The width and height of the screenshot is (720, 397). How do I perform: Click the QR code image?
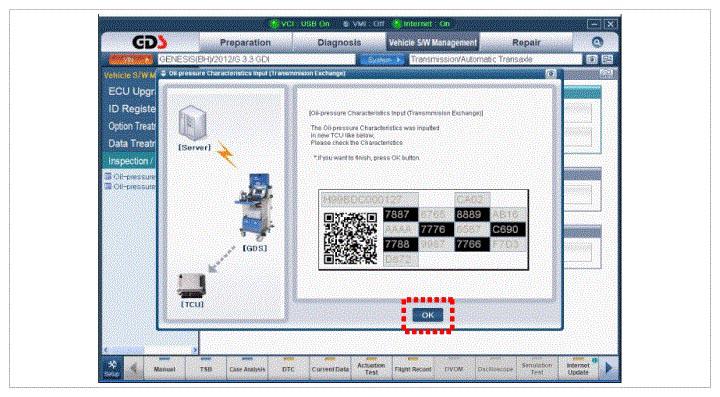(x=351, y=238)
